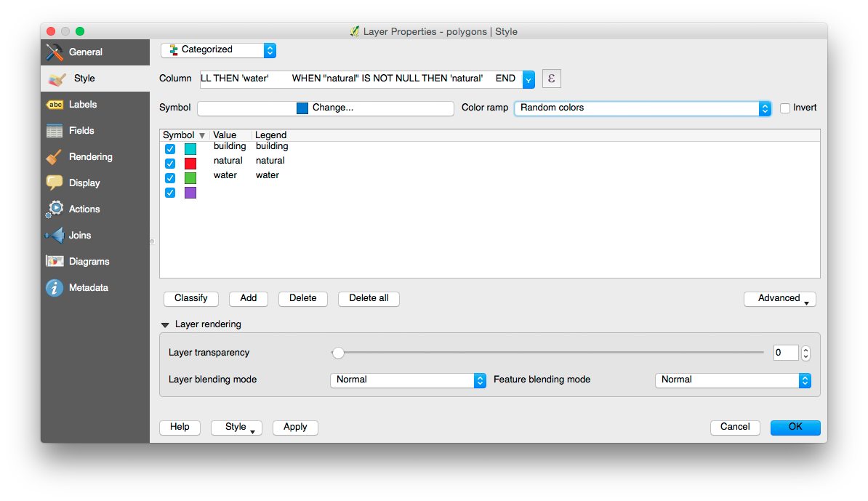The image size is (868, 501).
Task: Open the Random colors ramp dropdown
Action: point(643,108)
